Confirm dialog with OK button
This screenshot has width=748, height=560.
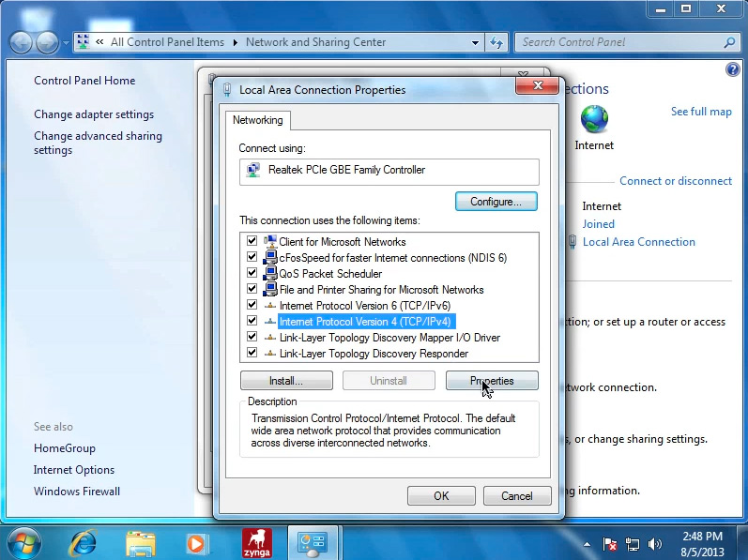[x=441, y=495]
